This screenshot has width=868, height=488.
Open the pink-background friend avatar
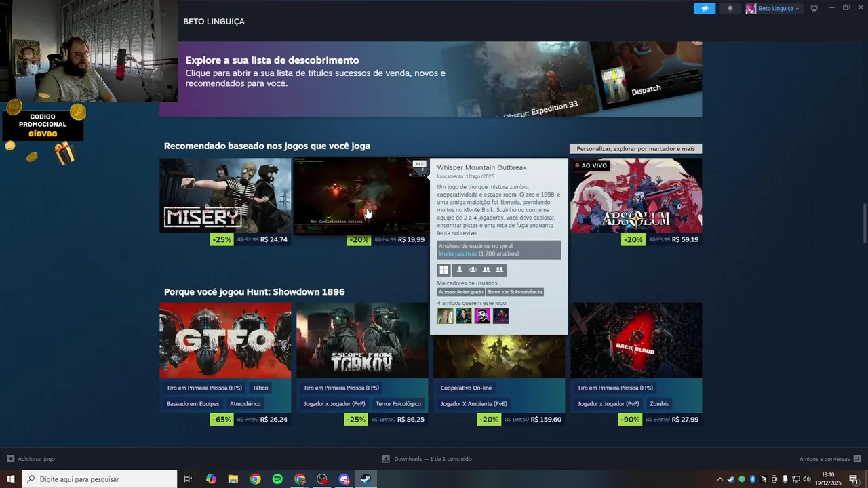click(x=482, y=316)
